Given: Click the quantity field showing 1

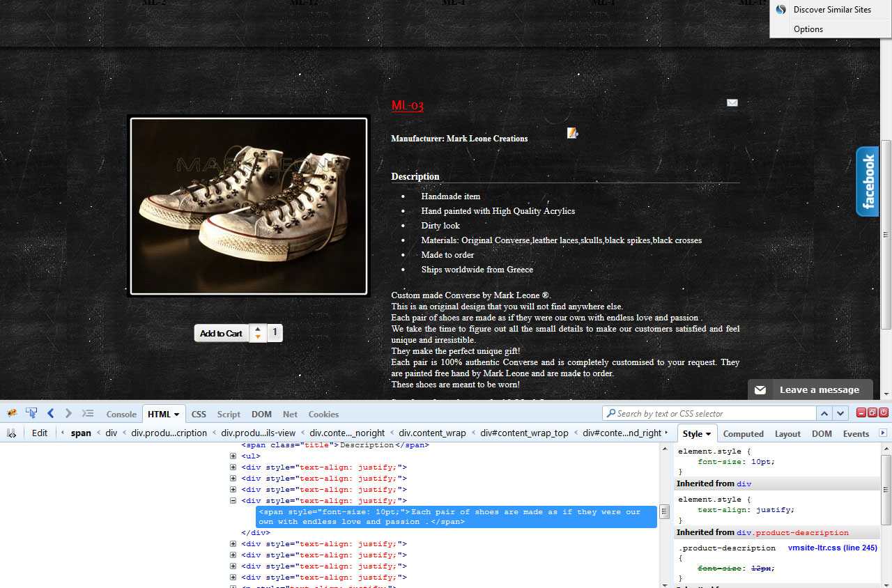Looking at the screenshot, I should click(x=275, y=333).
